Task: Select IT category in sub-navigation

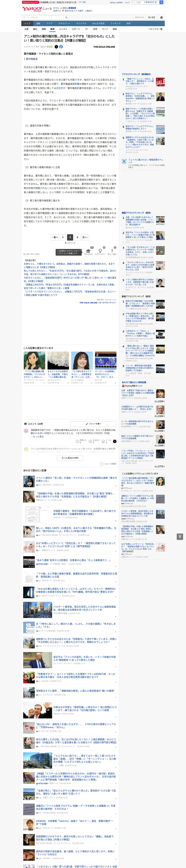Action: pyautogui.click(x=86, y=29)
